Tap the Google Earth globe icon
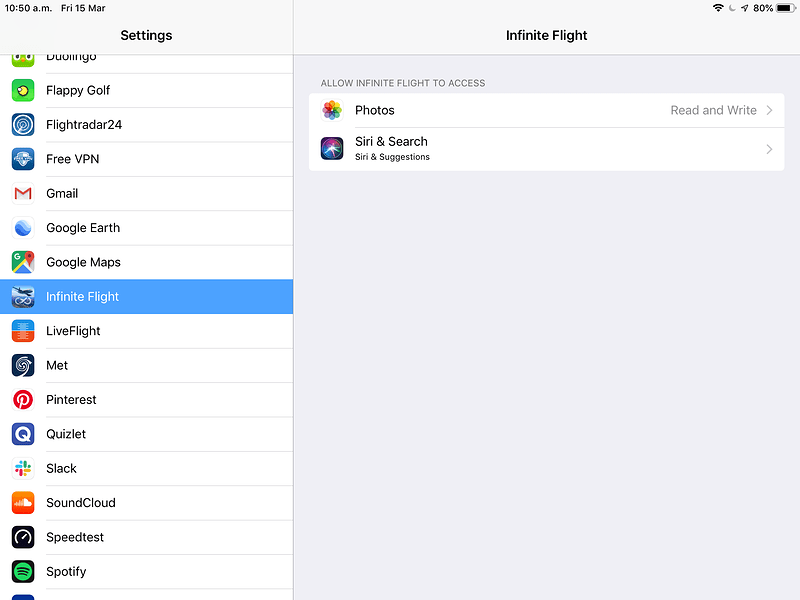Viewport: 800px width, 600px height. tap(23, 228)
